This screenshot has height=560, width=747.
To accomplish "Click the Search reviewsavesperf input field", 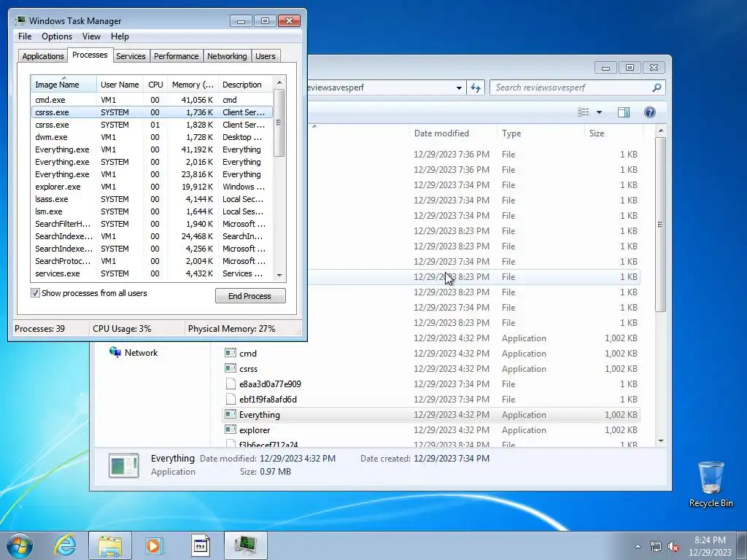I will pyautogui.click(x=570, y=87).
